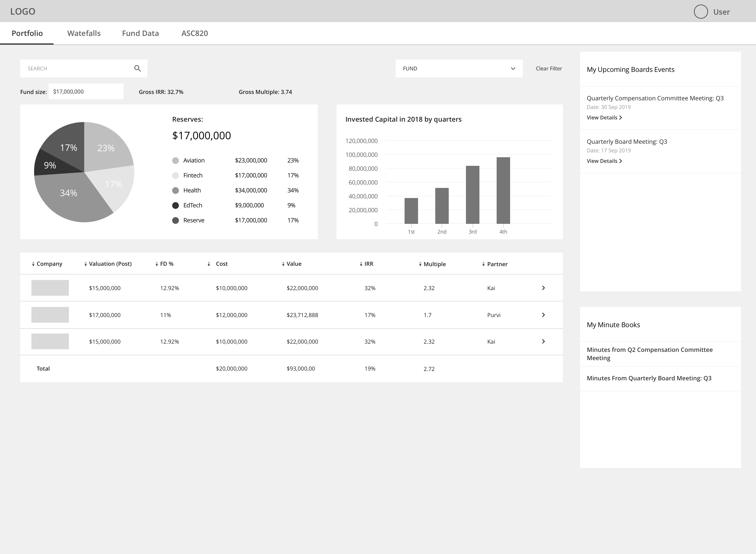Click the Fund size input field
Screen dimensions: 756x554
click(x=86, y=92)
